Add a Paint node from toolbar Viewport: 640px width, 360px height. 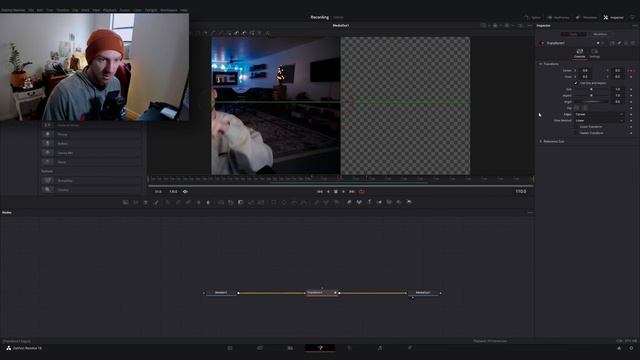[156, 202]
